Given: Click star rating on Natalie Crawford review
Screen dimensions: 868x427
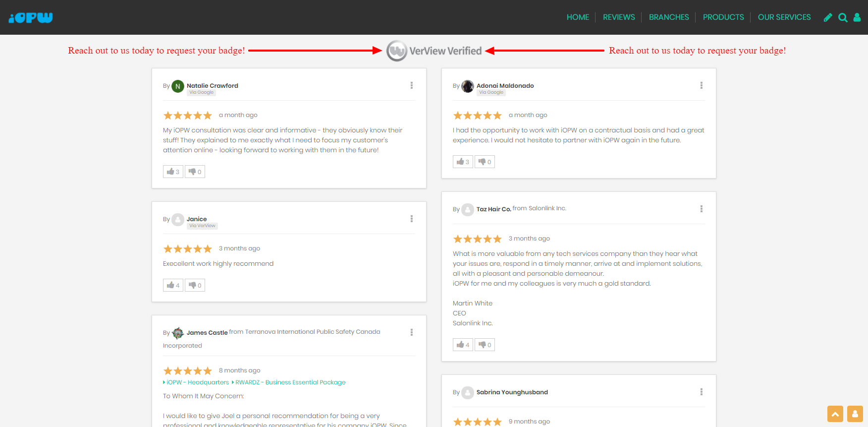Looking at the screenshot, I should [188, 116].
